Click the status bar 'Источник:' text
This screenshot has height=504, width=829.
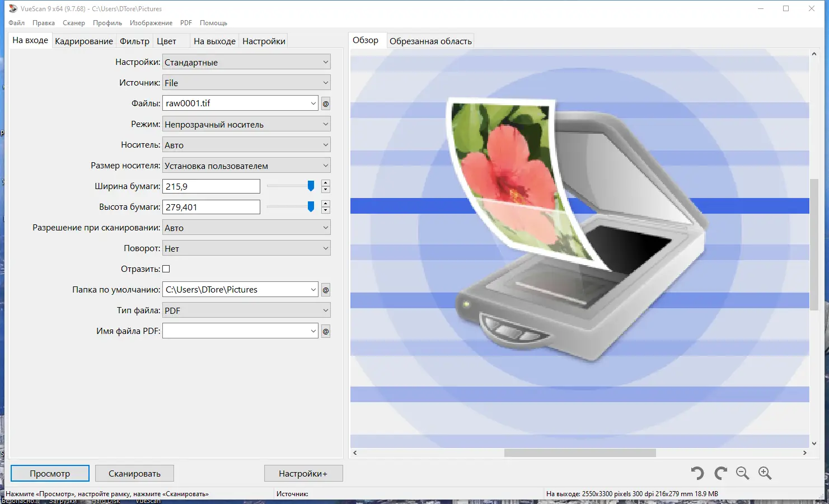(x=292, y=494)
